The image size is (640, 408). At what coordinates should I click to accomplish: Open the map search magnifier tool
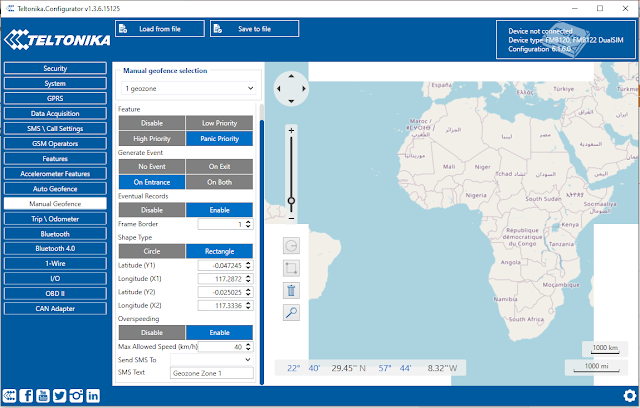291,313
